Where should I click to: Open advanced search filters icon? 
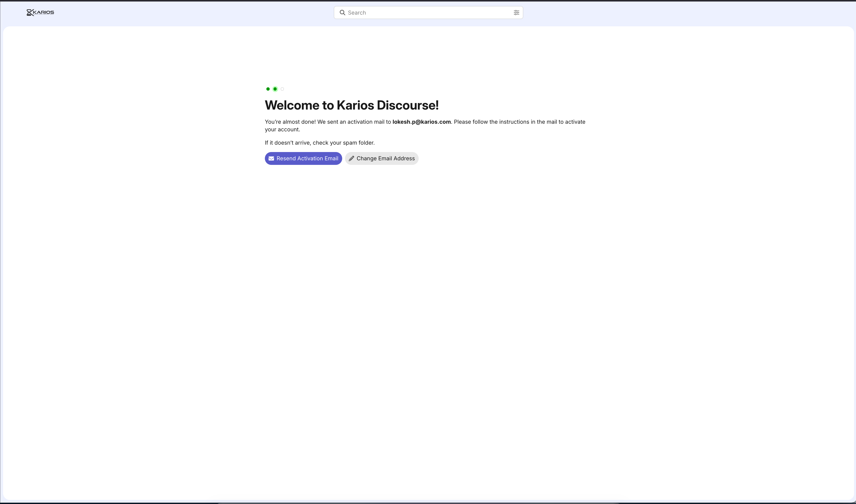(516, 13)
